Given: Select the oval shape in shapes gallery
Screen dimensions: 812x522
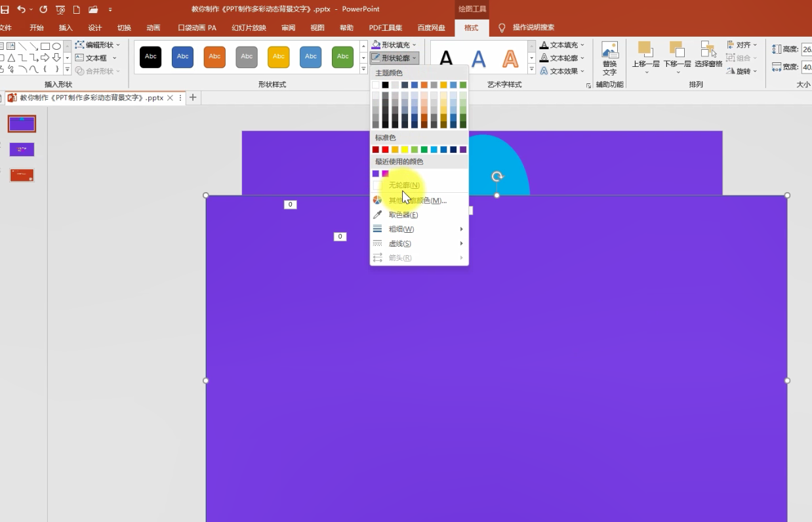Looking at the screenshot, I should tap(57, 47).
